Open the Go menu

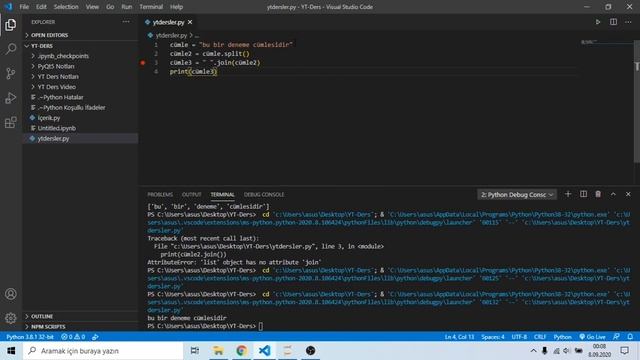click(110, 7)
